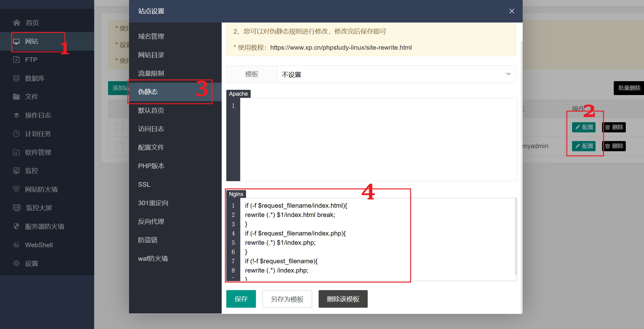644x329 pixels.
Task: Click the green 保存 button
Action: tap(241, 299)
